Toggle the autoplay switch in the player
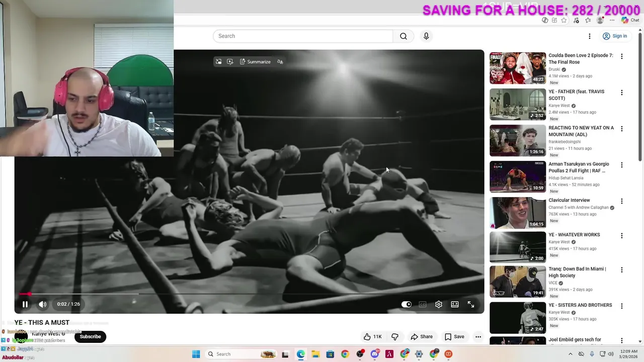Viewport: 644px width, 362px height. (407, 304)
